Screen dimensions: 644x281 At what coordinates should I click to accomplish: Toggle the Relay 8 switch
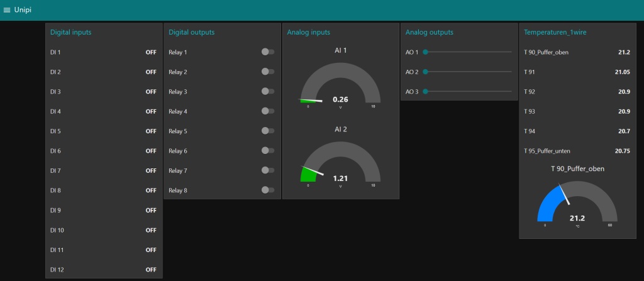268,190
